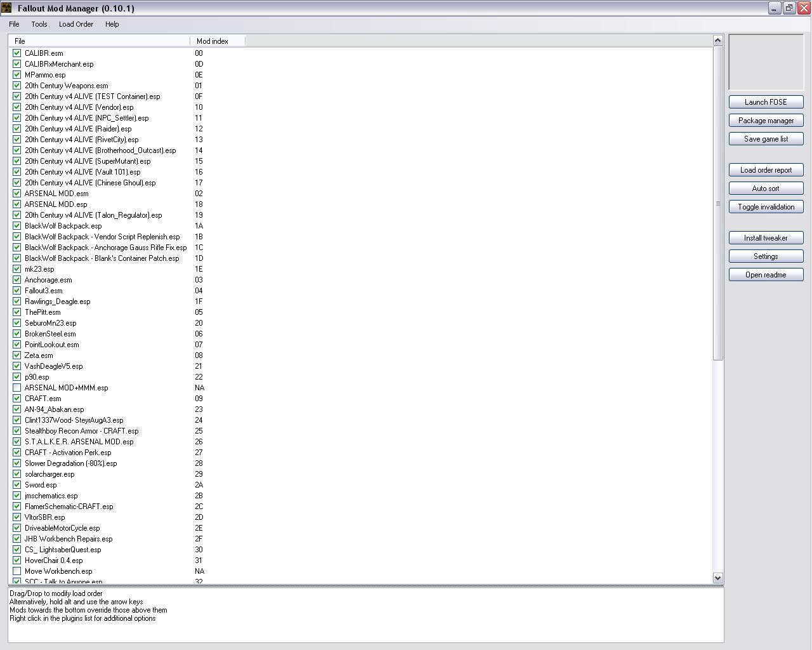Screen dimensions: 812x650
Task: Select the AN-94_Abakan.esp row
Action: click(54, 409)
